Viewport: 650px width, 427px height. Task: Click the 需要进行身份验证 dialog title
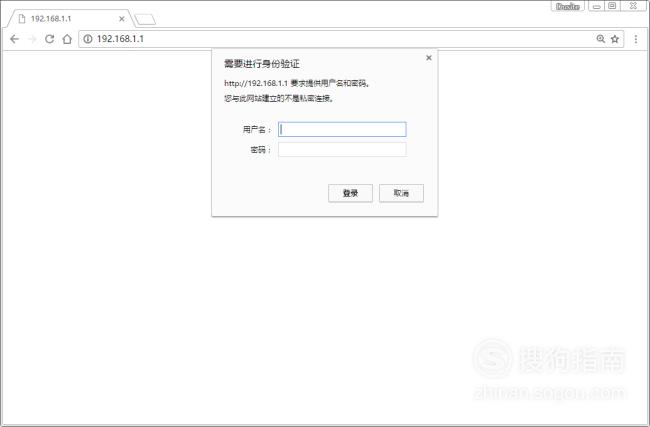point(262,64)
